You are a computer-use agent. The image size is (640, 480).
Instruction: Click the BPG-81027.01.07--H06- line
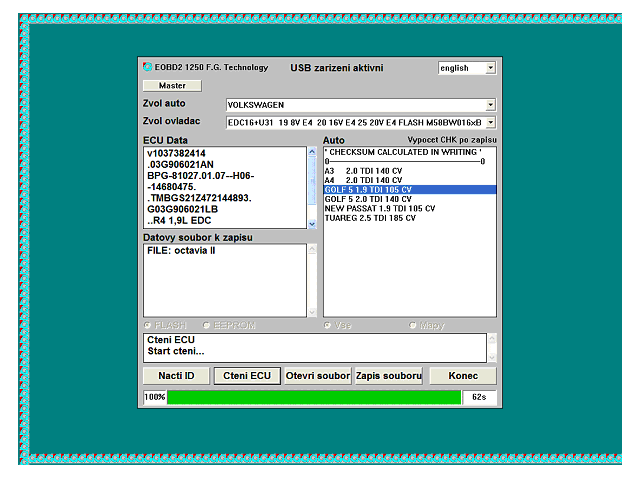pos(201,176)
